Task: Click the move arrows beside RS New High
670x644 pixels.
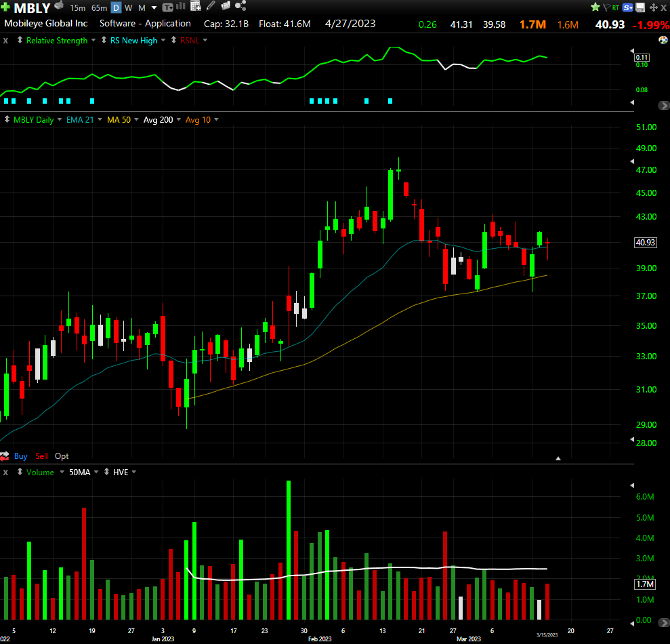Action: tap(104, 40)
